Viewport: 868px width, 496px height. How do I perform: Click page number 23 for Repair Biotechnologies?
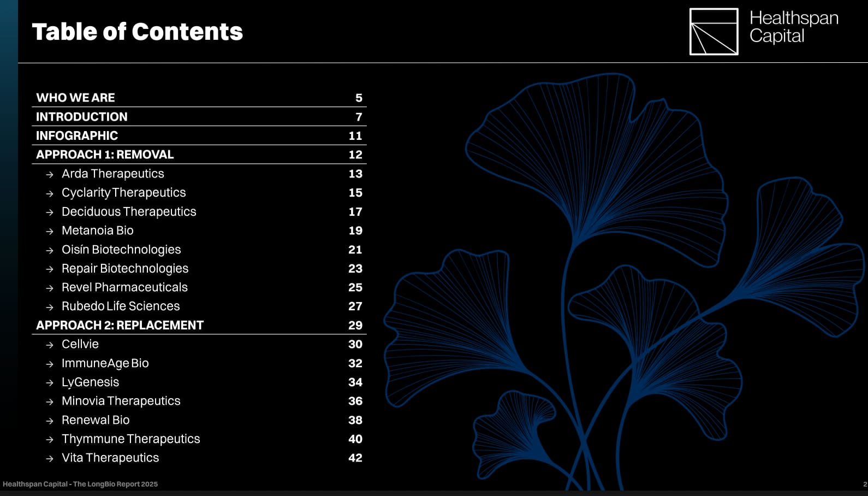[x=355, y=268]
